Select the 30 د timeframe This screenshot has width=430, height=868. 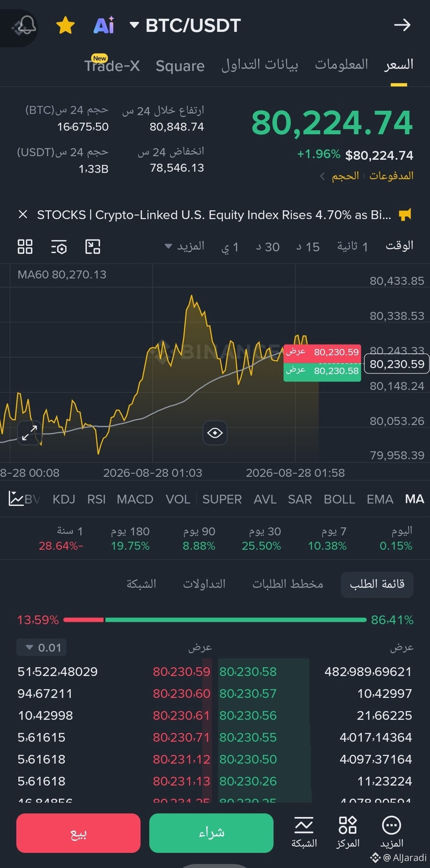coord(268,247)
